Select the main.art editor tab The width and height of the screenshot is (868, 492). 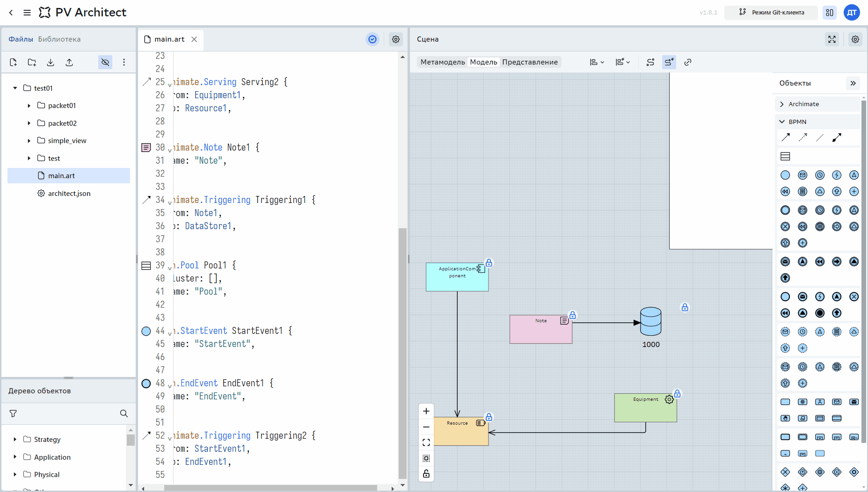pyautogui.click(x=169, y=39)
